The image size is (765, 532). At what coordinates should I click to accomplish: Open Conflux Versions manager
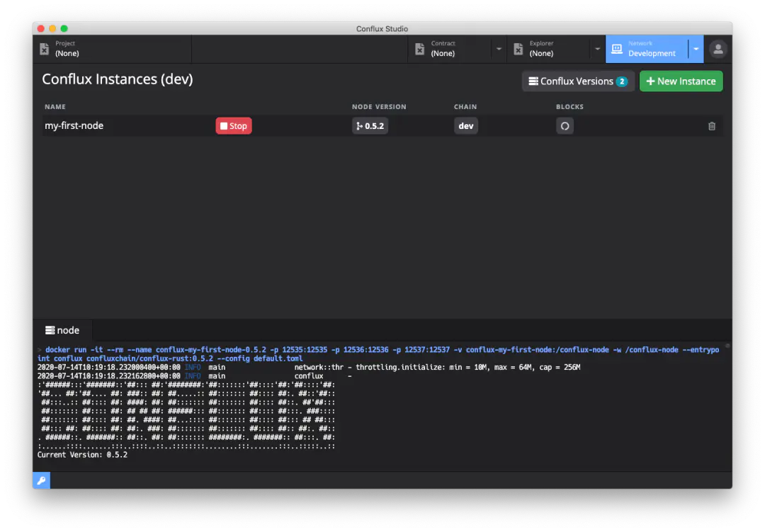point(578,81)
